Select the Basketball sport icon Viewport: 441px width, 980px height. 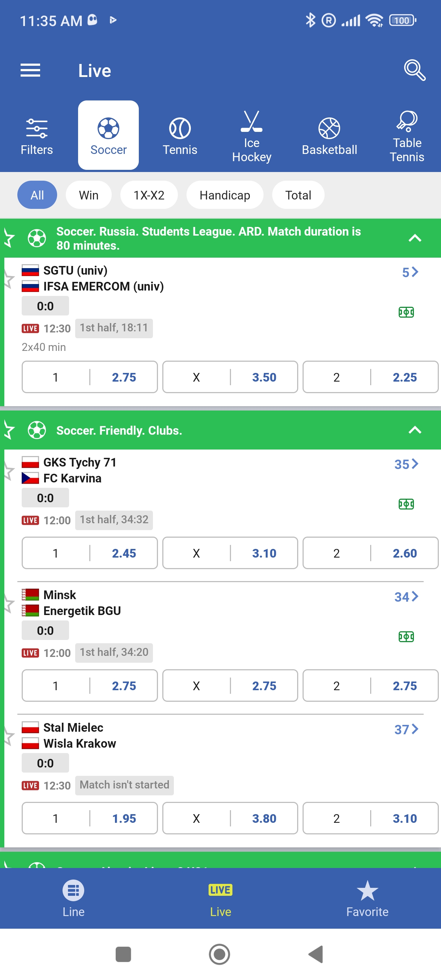click(x=329, y=136)
